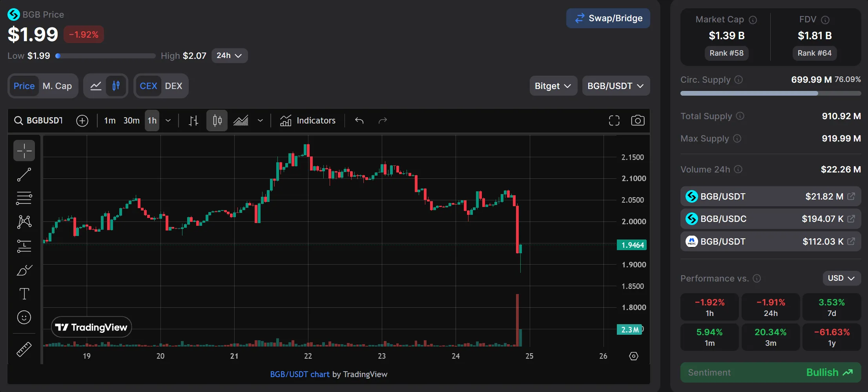Open chart settings gear icon
Image resolution: width=868 pixels, height=392 pixels.
(634, 356)
